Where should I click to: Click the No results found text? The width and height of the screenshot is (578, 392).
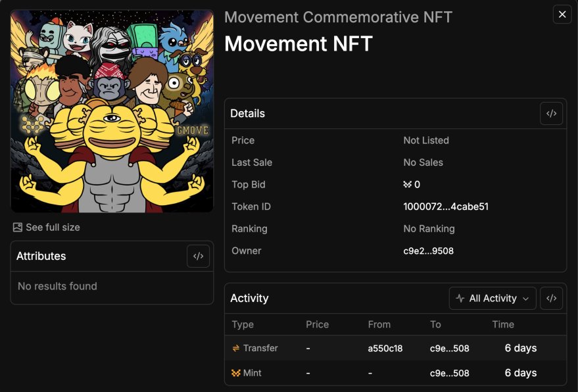coord(57,286)
